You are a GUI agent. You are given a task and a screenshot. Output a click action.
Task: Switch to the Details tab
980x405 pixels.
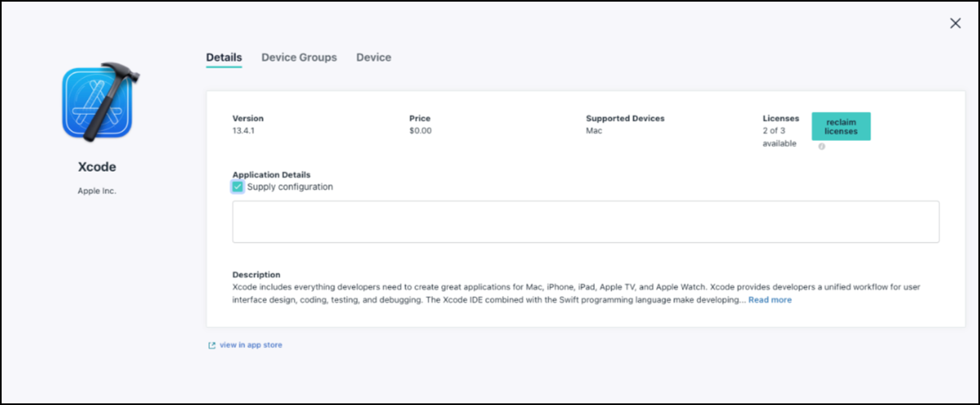click(224, 58)
